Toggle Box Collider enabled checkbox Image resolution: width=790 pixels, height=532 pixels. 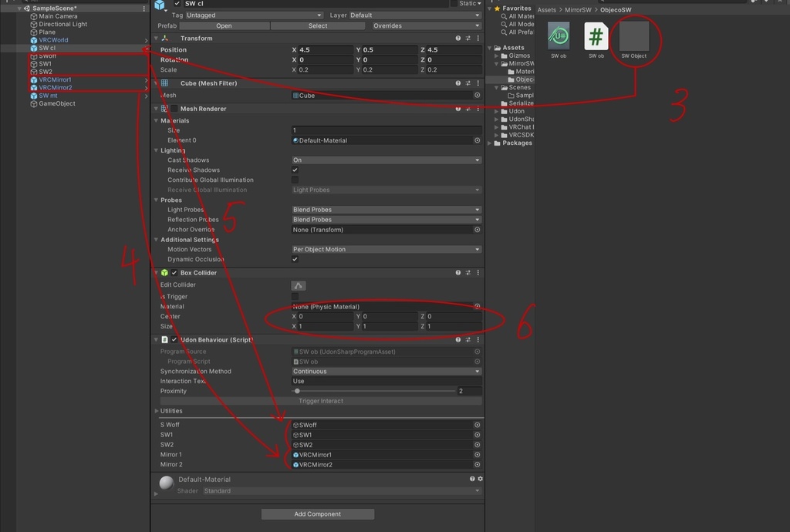(174, 273)
